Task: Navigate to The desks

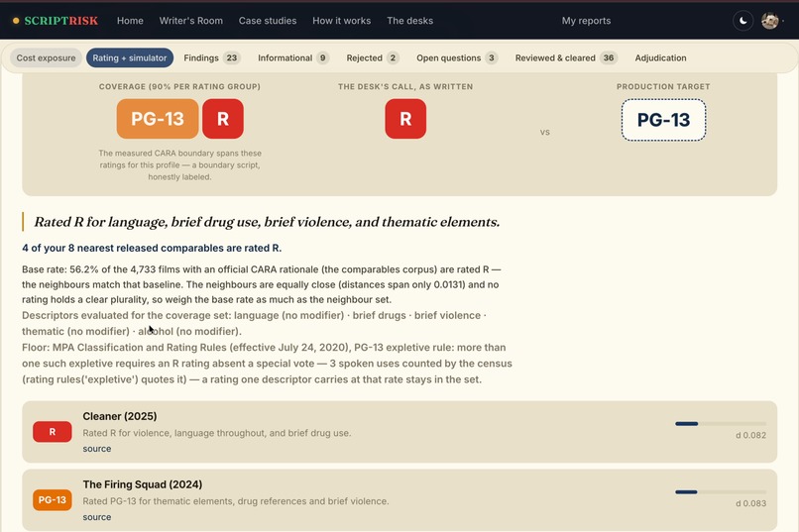Action: coord(409,21)
